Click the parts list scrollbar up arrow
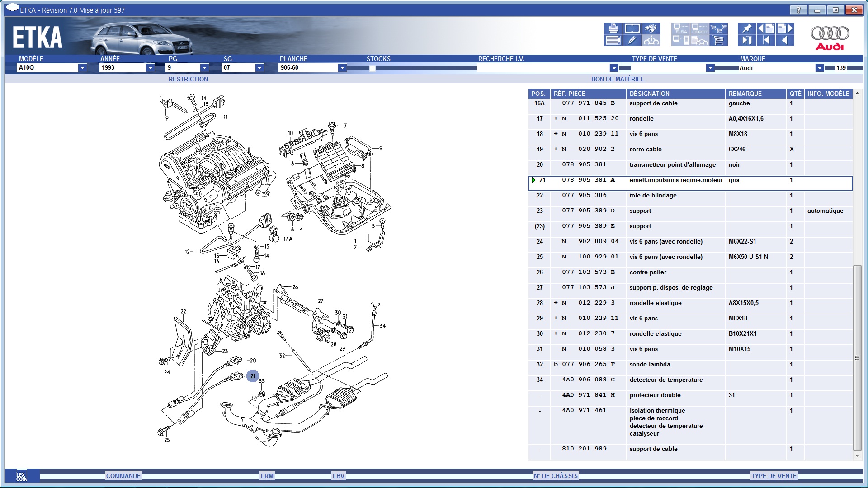Screen dimensions: 868x488 pos(857,93)
